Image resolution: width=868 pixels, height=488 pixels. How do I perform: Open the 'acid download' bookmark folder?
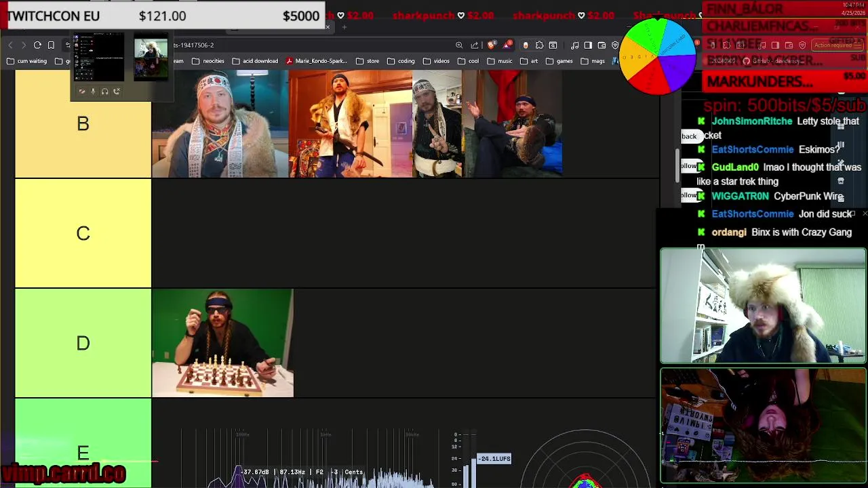coord(255,61)
